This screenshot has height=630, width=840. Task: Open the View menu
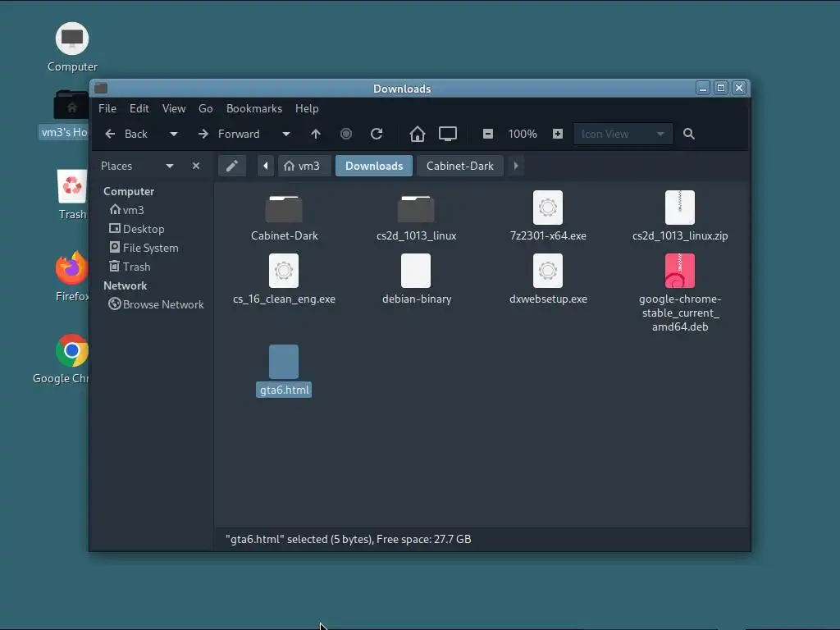coord(174,109)
